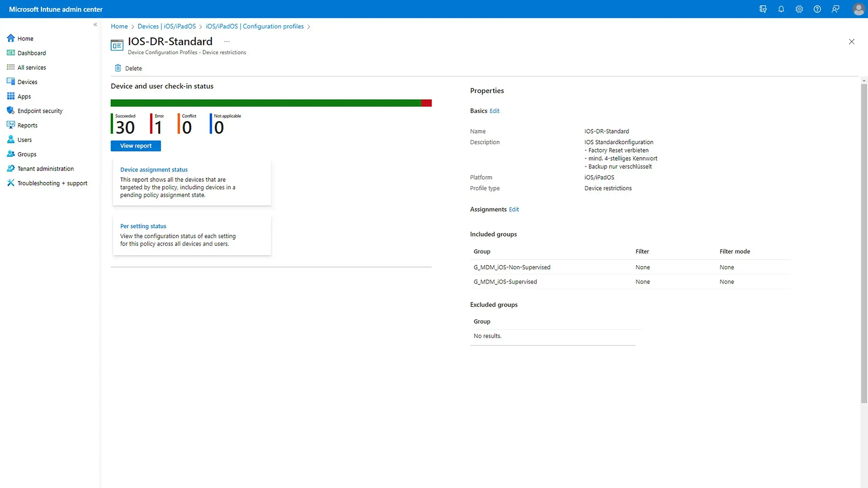Click the red error portion of status bar
868x488 pixels.
tap(427, 103)
